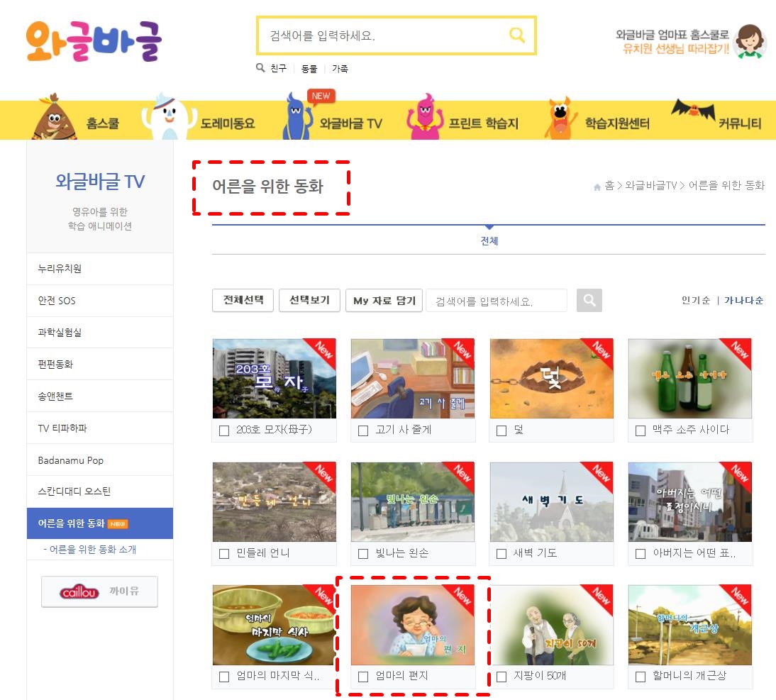Screen dimensions: 776x700
Task: Select 프린트 학습지 in the top menu
Action: tap(483, 123)
